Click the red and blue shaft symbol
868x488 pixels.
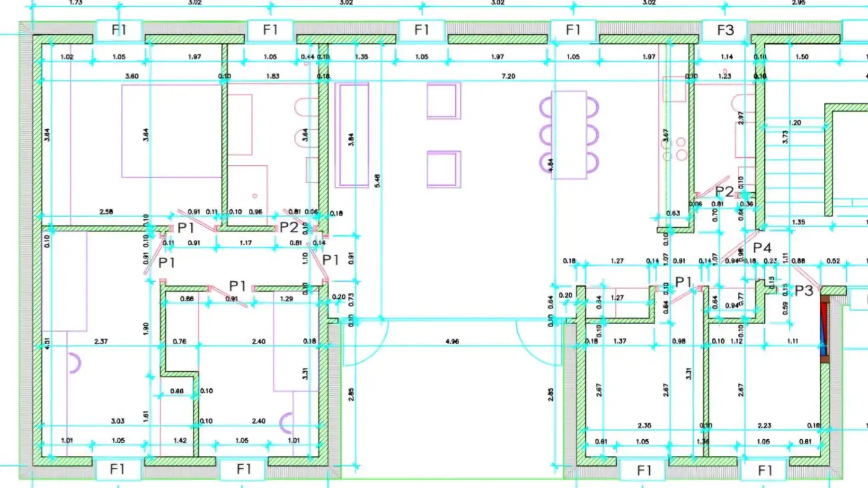[824, 328]
